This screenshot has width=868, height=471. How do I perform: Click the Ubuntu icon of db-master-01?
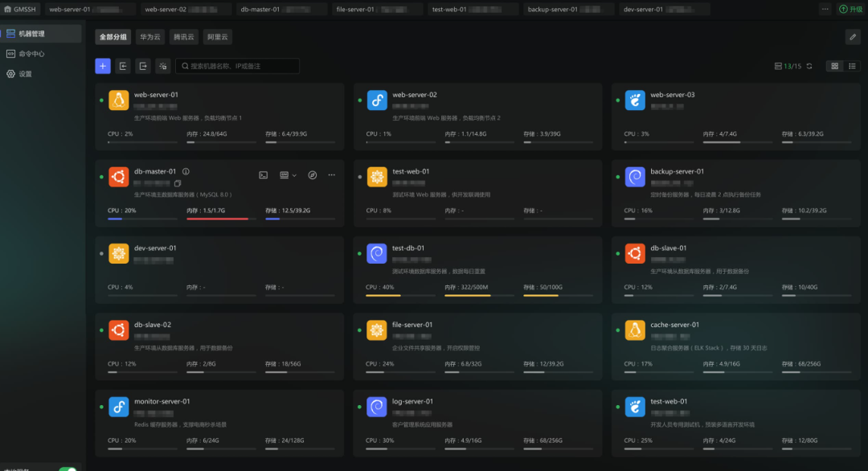pyautogui.click(x=118, y=177)
